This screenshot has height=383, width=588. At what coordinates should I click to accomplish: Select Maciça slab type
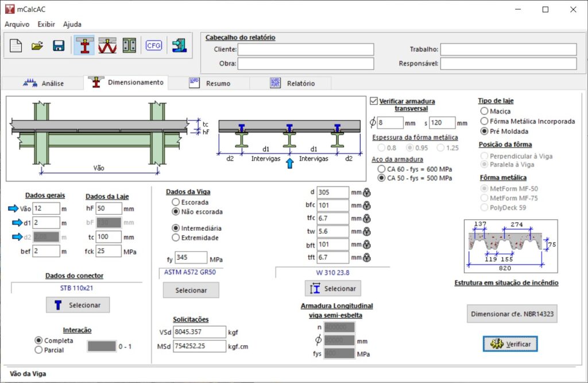(484, 111)
